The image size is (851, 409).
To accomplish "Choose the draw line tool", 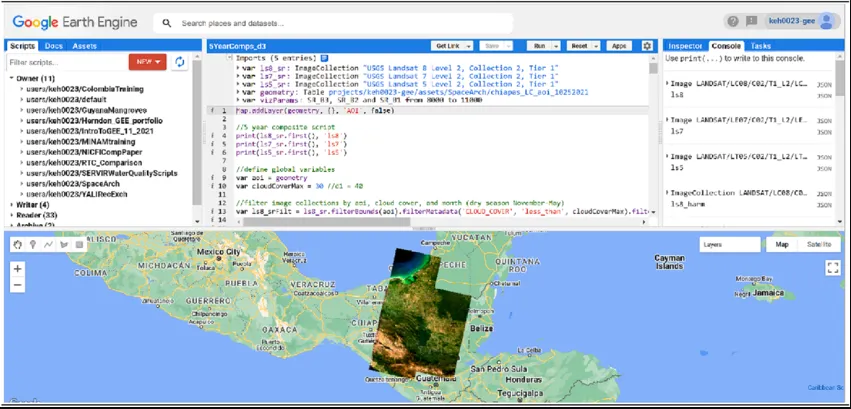I will point(48,245).
